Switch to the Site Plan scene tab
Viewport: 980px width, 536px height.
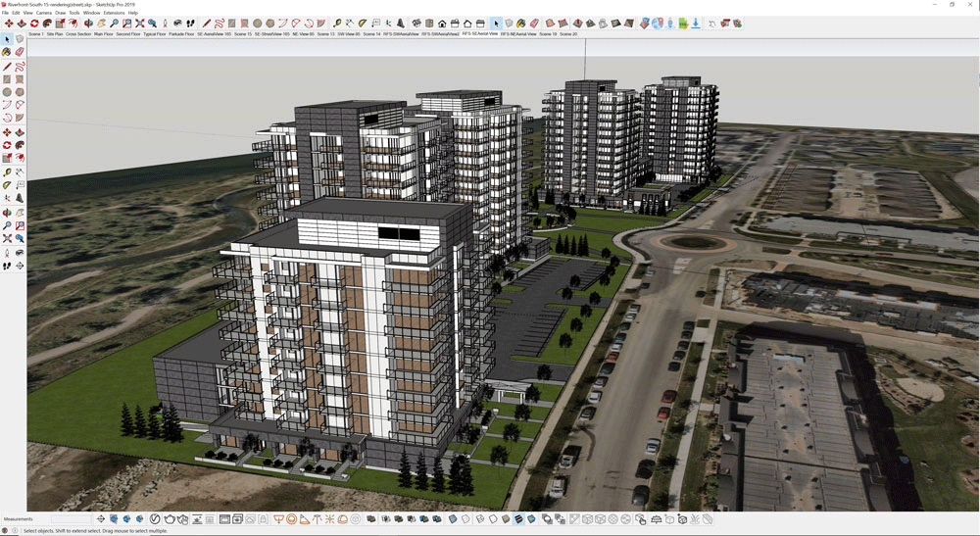pos(55,33)
